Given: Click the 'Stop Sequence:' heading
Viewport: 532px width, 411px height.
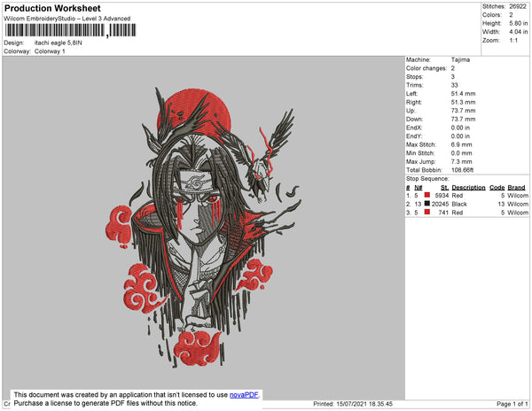Looking at the screenshot, I should 427,179.
